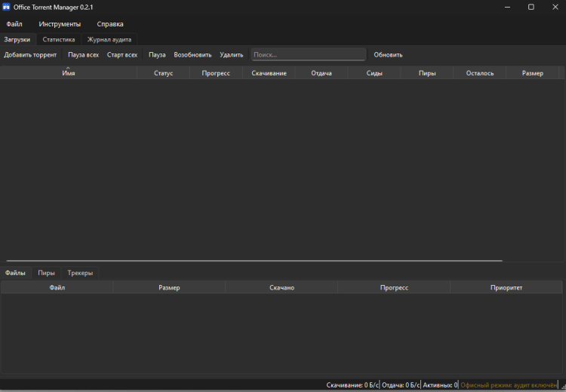Click status bar text Скачивание: 0 Б/с
This screenshot has height=392, width=566.
click(x=352, y=385)
